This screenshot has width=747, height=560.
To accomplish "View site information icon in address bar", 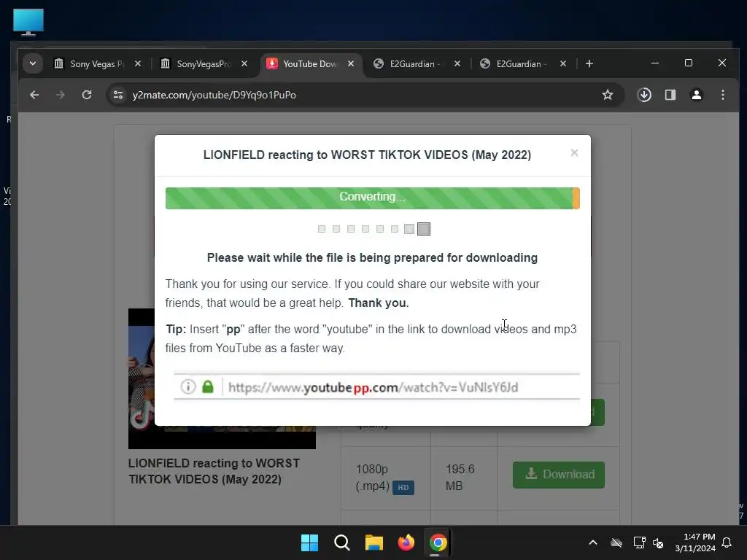I will point(118,95).
